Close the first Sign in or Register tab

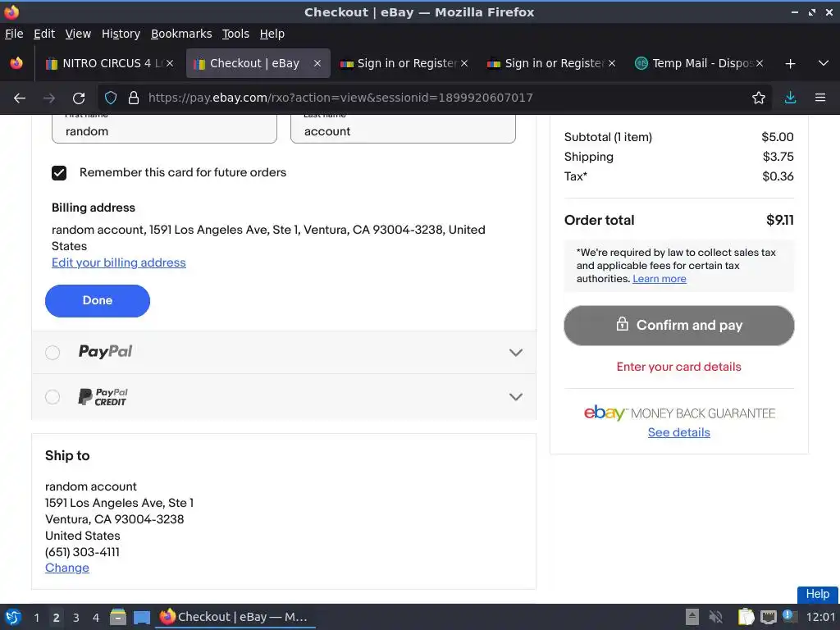click(x=464, y=63)
